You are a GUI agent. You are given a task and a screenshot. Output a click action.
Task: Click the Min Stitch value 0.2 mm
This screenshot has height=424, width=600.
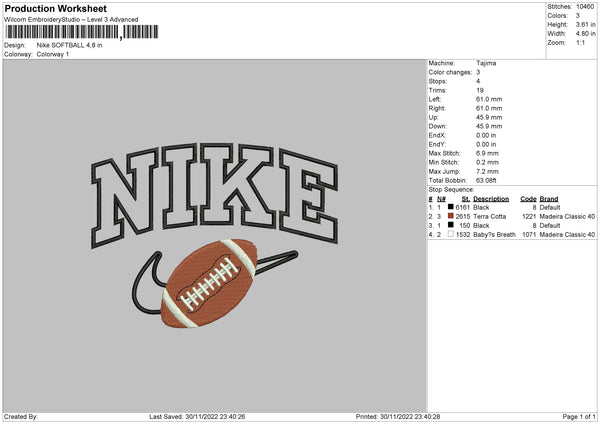tap(487, 162)
